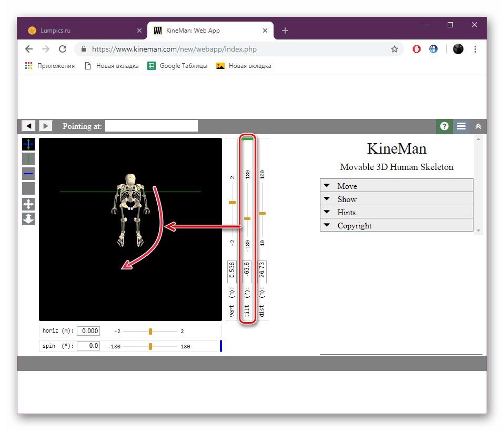504x431 pixels.
Task: Click the four-way move arrows icon
Action: tap(28, 204)
